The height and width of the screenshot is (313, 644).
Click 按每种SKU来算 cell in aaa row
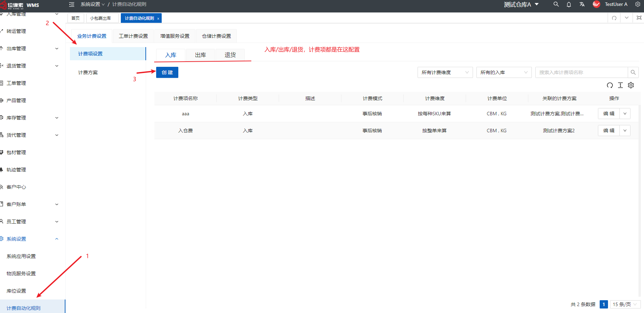[434, 114]
